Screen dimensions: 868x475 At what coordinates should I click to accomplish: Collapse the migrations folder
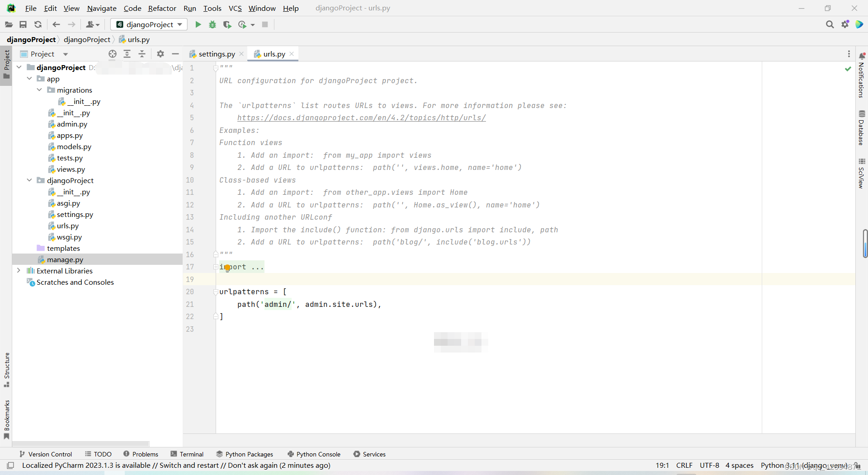39,89
